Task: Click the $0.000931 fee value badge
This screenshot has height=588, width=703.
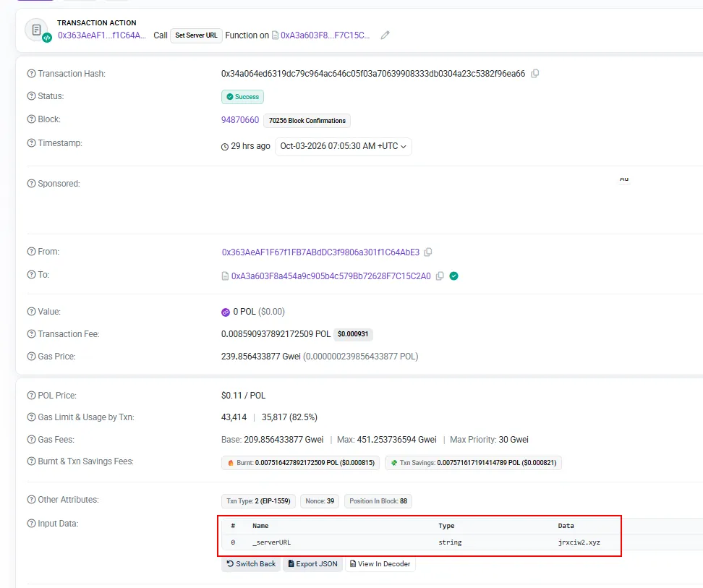Action: tap(353, 334)
